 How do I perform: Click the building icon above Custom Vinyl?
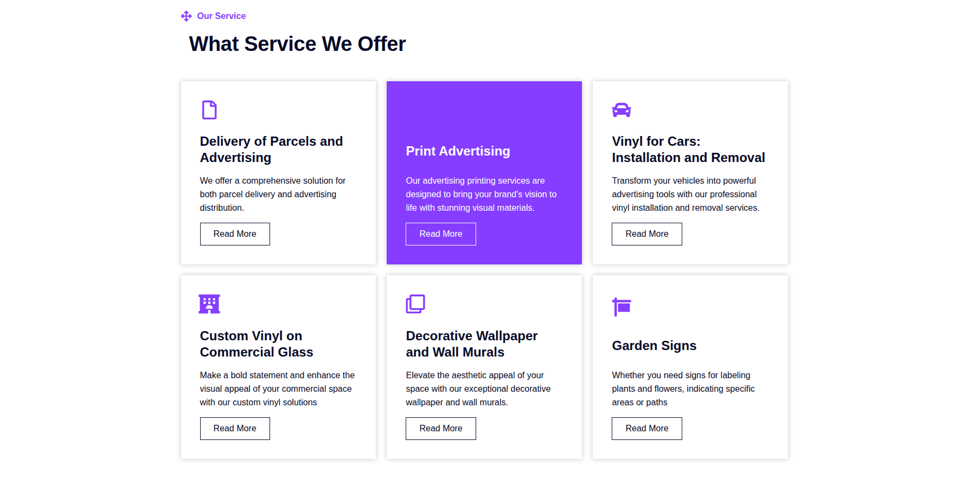[209, 304]
